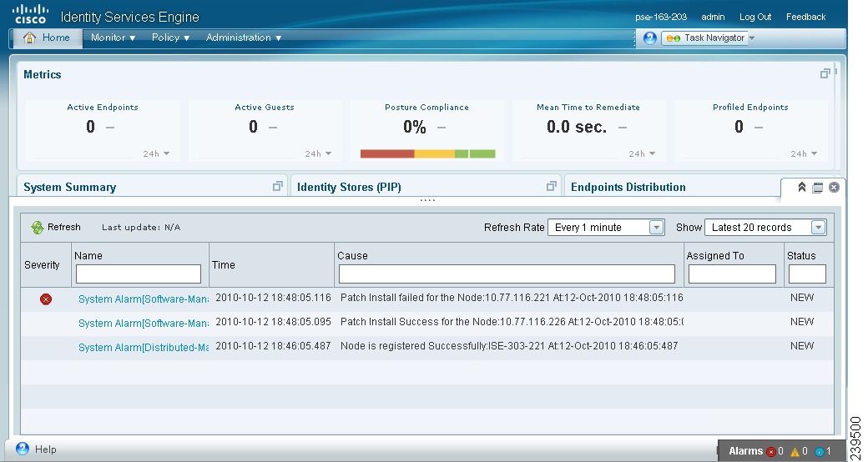The image size is (868, 462).
Task: Click the Refresh icon in alarms toolbar
Action: (x=37, y=228)
